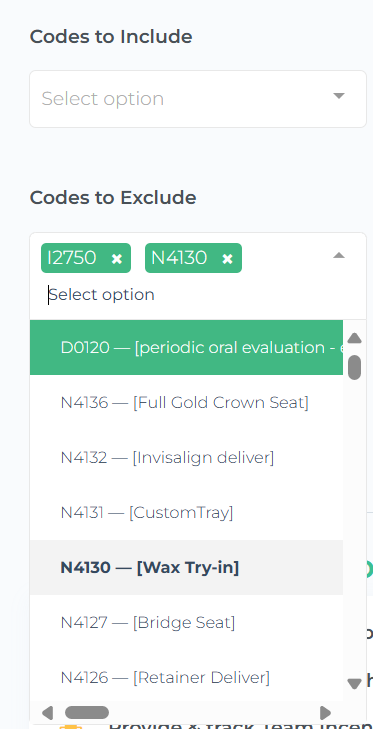This screenshot has width=373, height=729.
Task: Select N4126 Retainer Deliver option
Action: pyautogui.click(x=186, y=677)
